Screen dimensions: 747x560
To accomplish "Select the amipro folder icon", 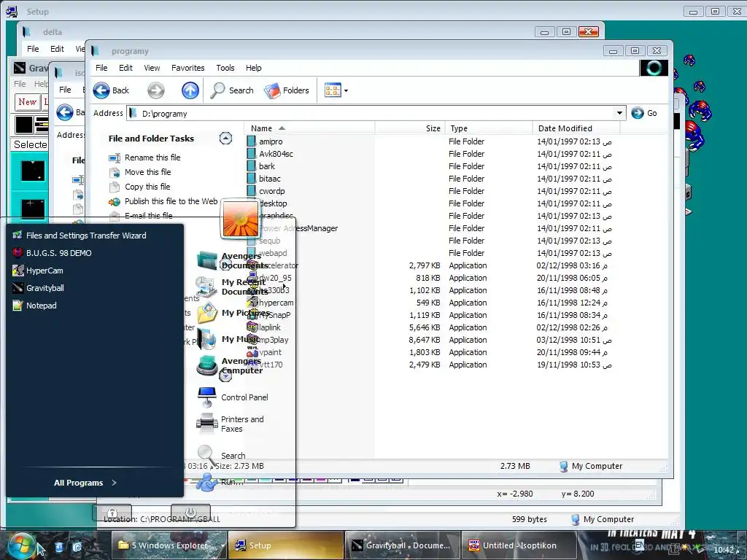I will coord(251,141).
